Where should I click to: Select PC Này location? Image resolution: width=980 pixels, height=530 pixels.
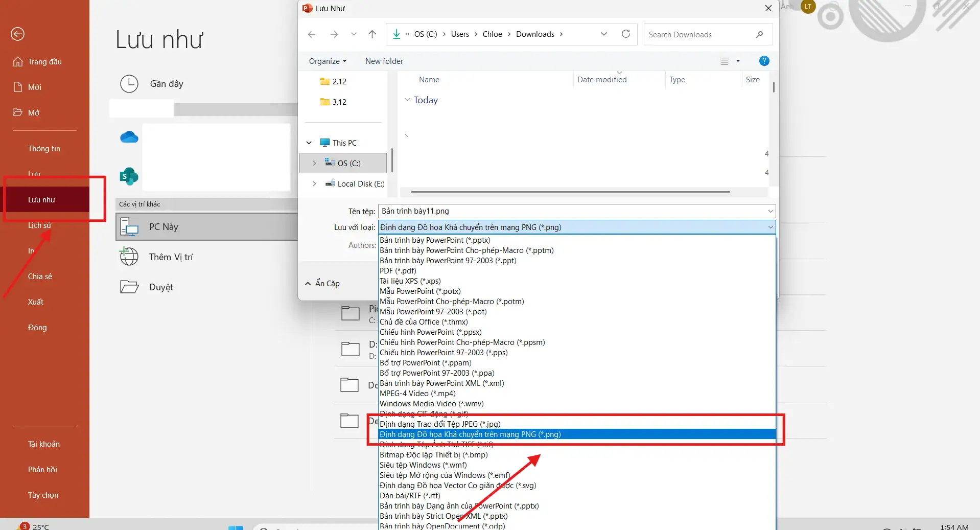206,227
